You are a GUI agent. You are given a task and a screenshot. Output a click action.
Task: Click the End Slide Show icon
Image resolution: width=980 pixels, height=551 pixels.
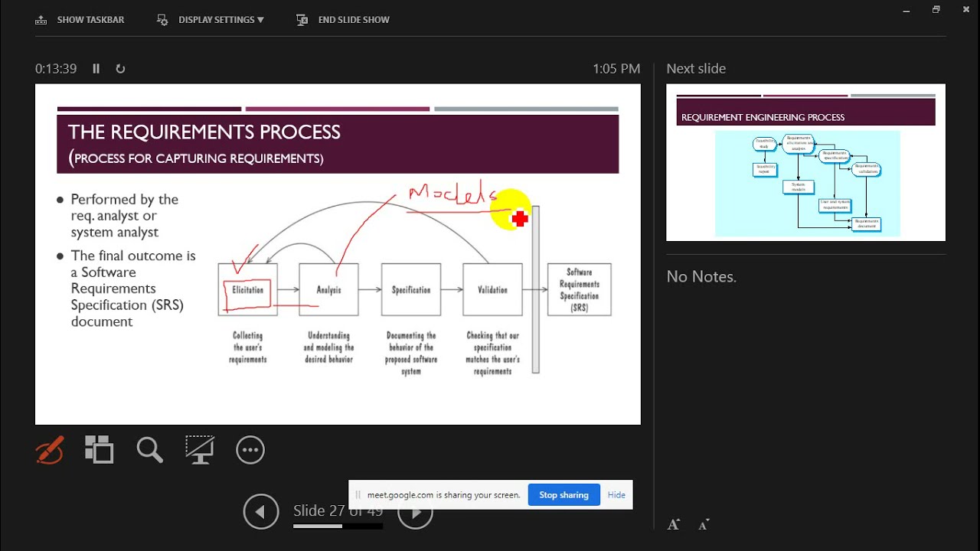(302, 20)
